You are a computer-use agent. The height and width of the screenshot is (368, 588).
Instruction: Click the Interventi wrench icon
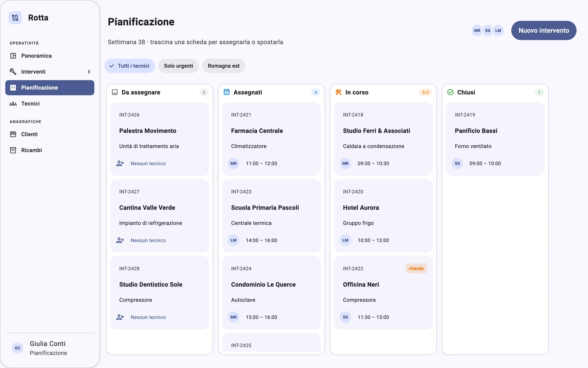coord(13,72)
